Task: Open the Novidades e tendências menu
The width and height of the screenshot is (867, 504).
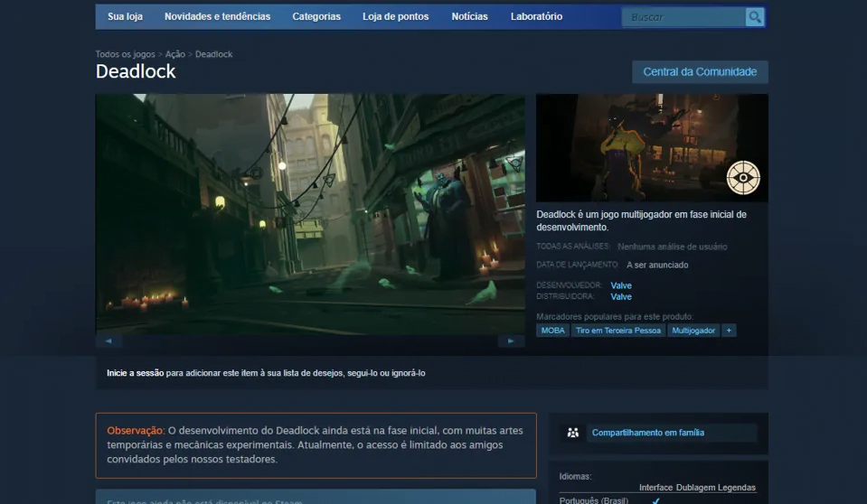Action: pyautogui.click(x=217, y=16)
